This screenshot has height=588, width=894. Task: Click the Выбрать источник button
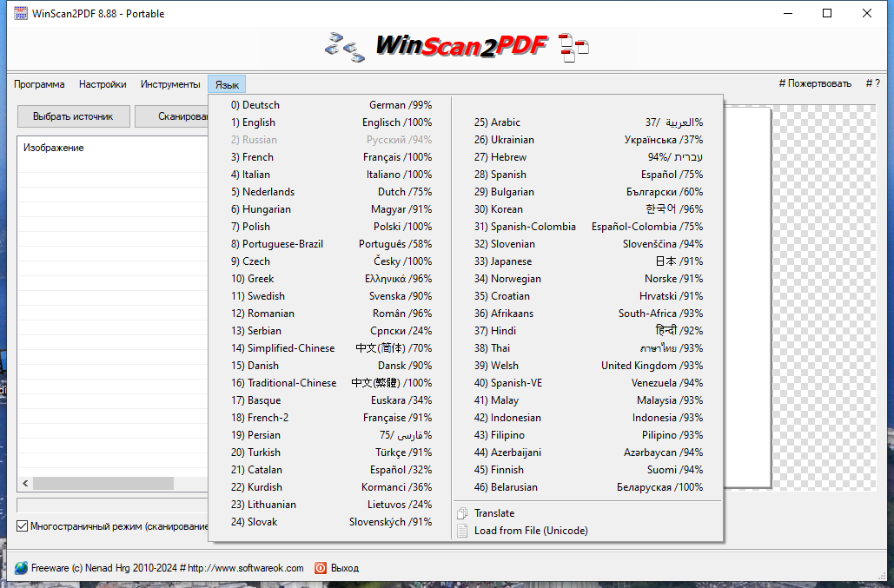pyautogui.click(x=74, y=116)
